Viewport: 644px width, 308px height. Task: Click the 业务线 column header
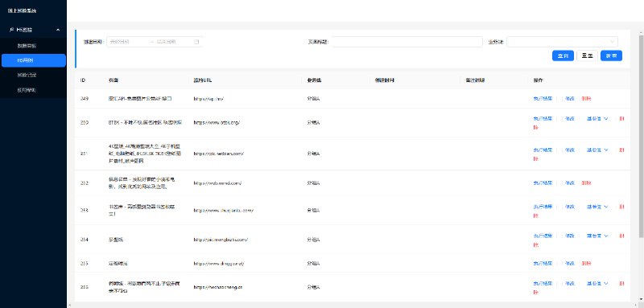[314, 80]
